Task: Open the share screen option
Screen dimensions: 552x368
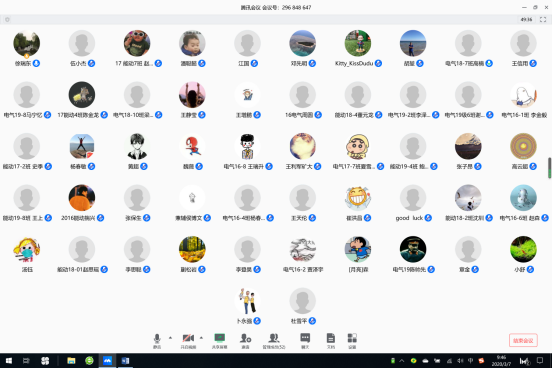Action: coord(219,341)
